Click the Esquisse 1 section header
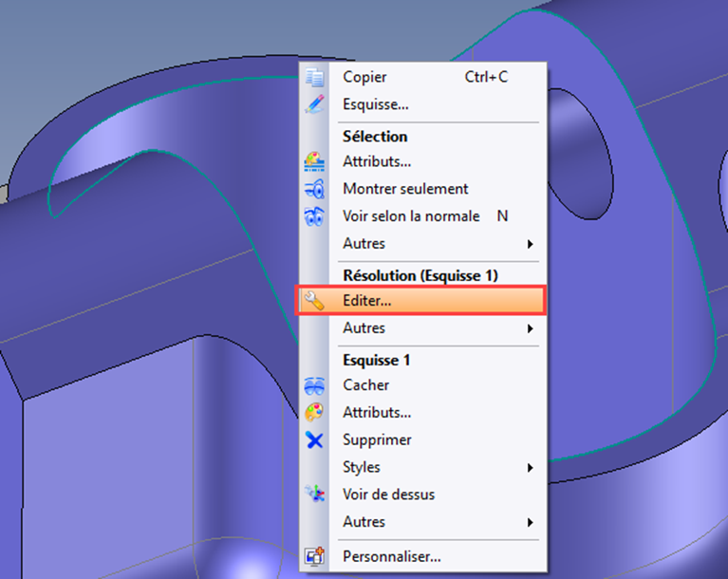728x579 pixels. pyautogui.click(x=377, y=361)
